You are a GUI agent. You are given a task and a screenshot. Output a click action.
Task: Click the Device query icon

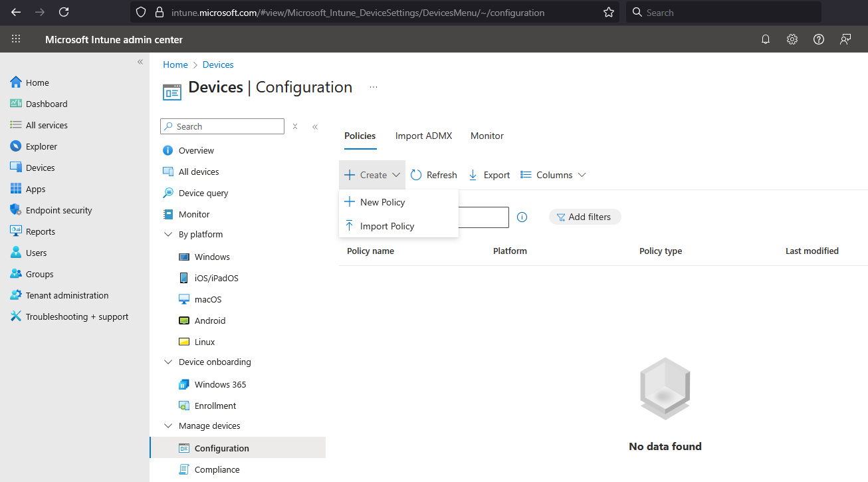tap(168, 193)
